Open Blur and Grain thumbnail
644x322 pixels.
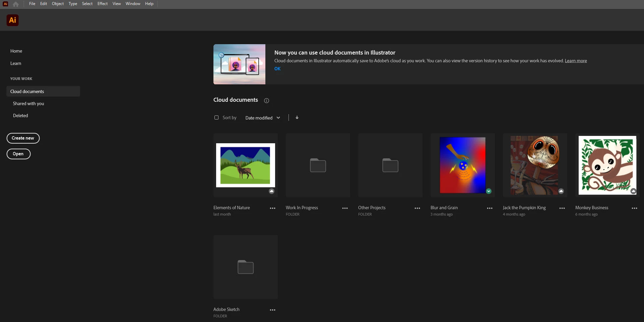(463, 165)
